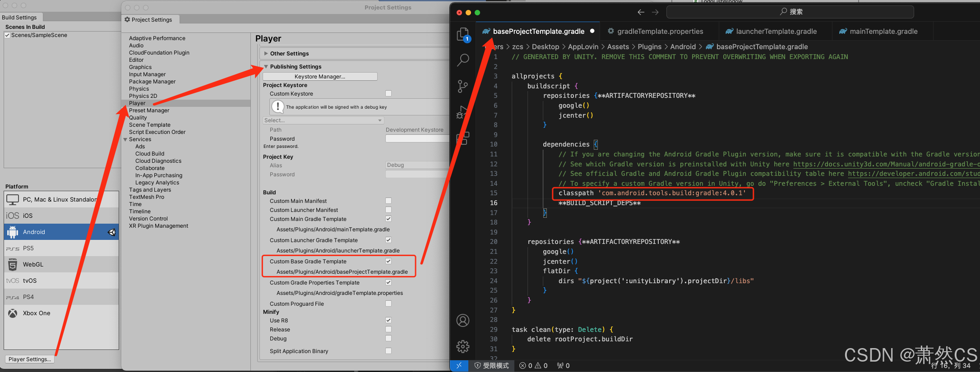Viewport: 980px width, 372px height.
Task: Open the Manage gear icon in VS Code
Action: click(463, 346)
